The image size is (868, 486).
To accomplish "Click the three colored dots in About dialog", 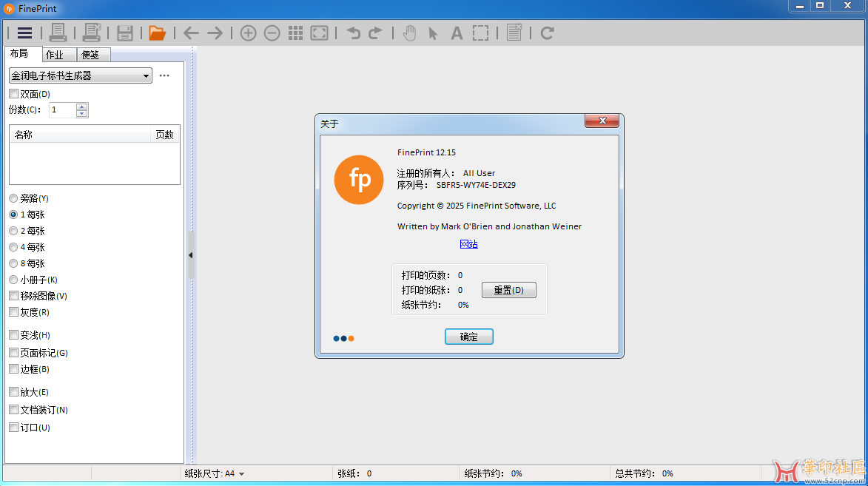I will pyautogui.click(x=344, y=338).
